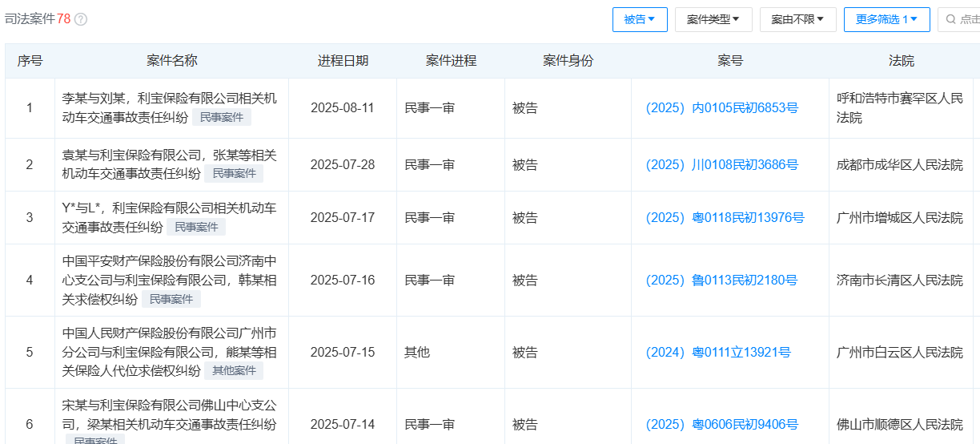The width and height of the screenshot is (980, 444).
Task: Click court 呼和浩特市赛罕区人民法院
Action: click(x=900, y=107)
